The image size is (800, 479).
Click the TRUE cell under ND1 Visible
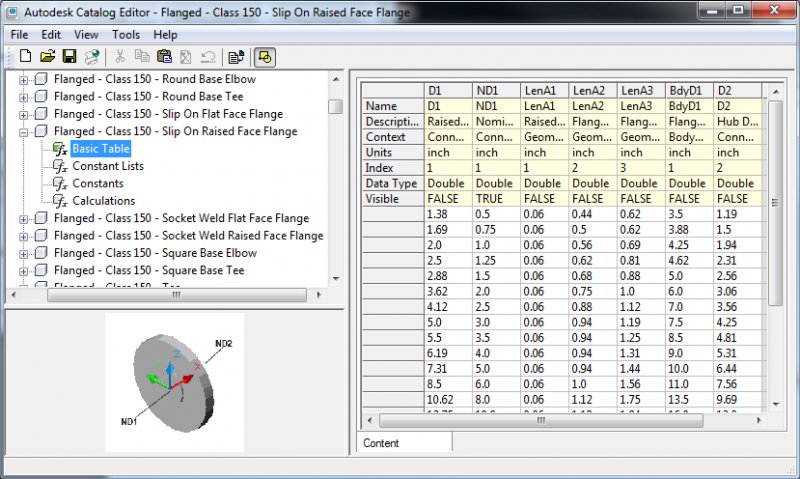point(496,199)
